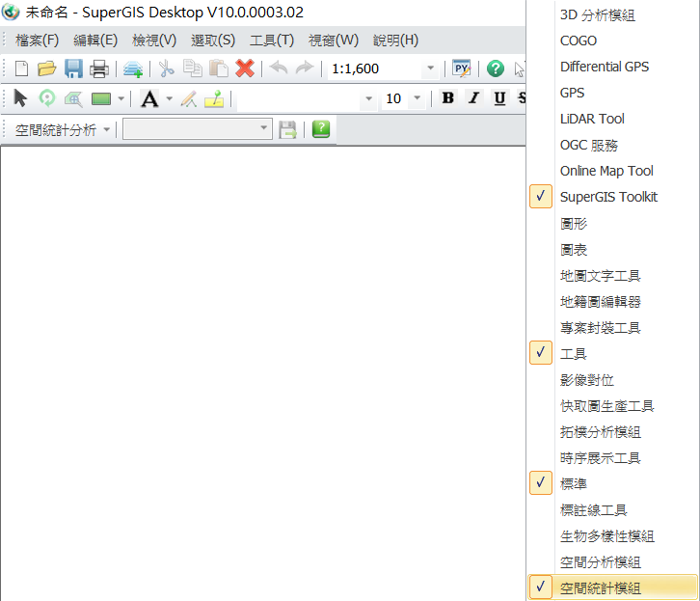Click the Undo arrow icon

pos(279,68)
